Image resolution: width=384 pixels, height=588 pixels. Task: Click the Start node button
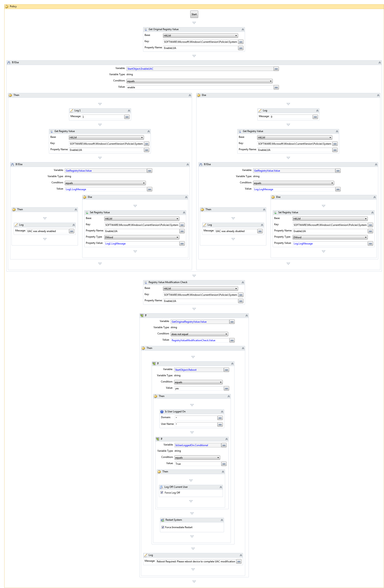[194, 14]
